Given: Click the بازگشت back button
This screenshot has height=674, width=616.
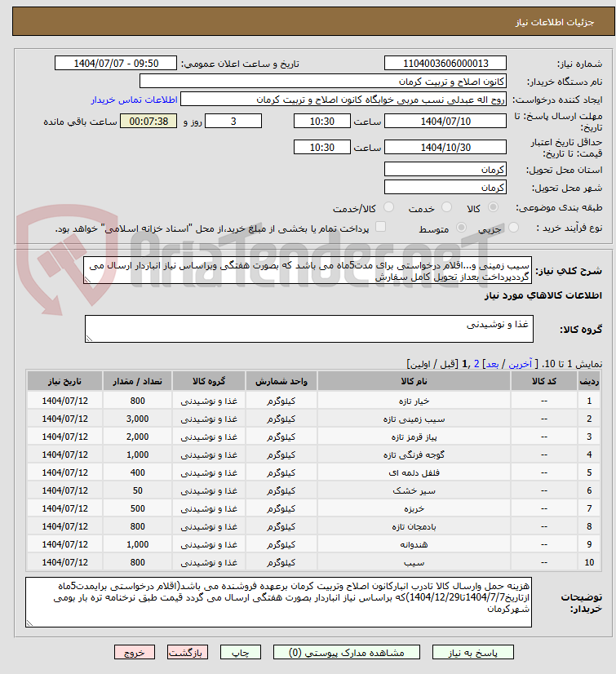Looking at the screenshot, I should tap(187, 653).
